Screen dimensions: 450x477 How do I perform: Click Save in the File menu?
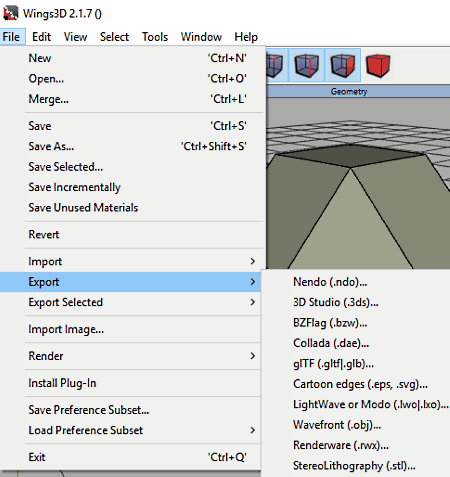132,126
